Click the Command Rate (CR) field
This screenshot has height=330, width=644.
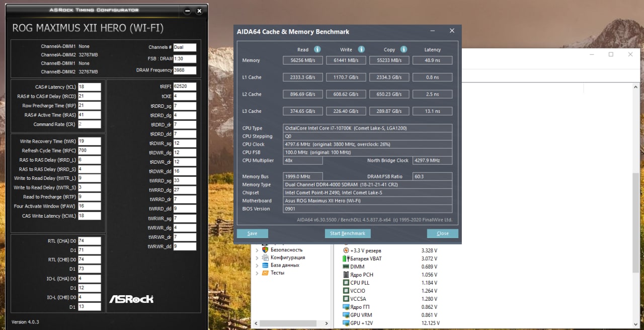pyautogui.click(x=90, y=124)
